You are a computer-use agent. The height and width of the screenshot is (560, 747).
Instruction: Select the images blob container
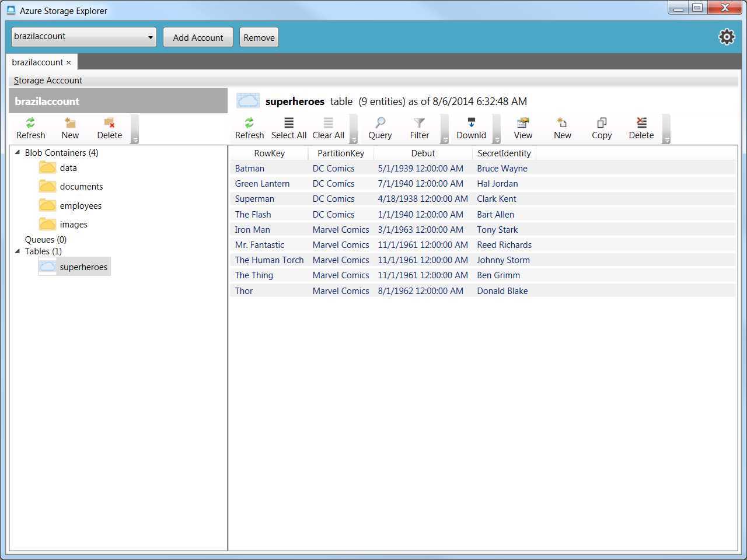[x=63, y=225]
